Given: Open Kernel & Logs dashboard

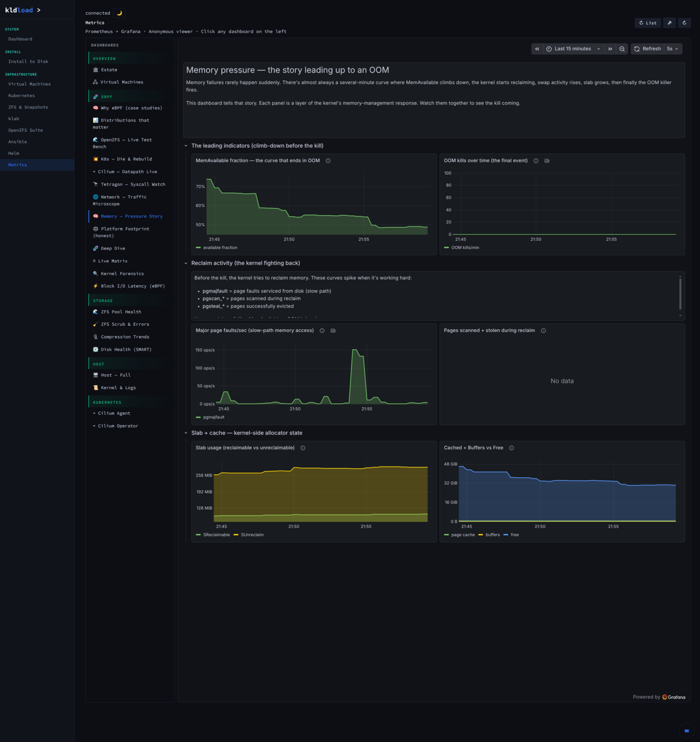Looking at the screenshot, I should pos(129,388).
